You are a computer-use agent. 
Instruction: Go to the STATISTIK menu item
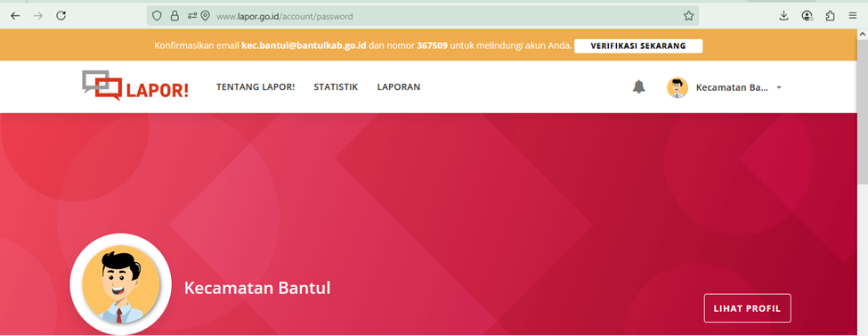pyautogui.click(x=336, y=87)
